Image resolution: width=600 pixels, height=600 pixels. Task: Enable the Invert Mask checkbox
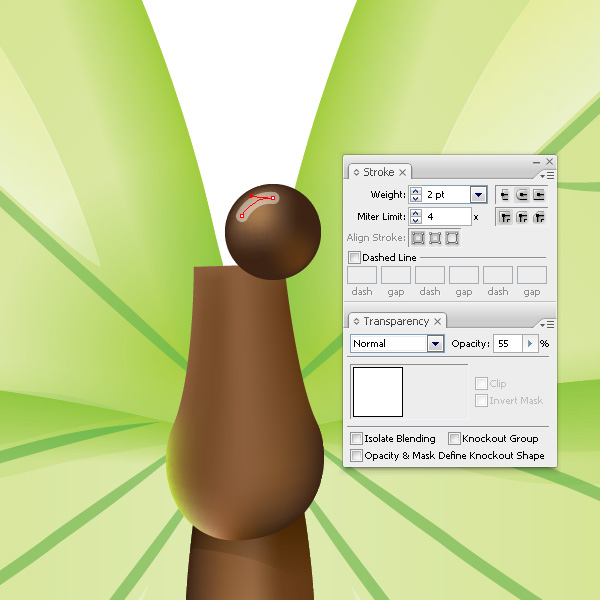[481, 401]
